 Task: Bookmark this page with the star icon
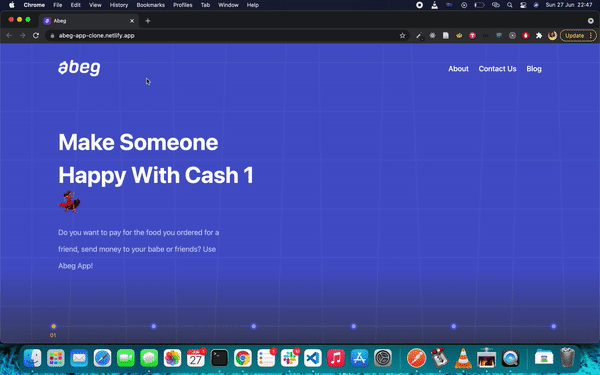click(402, 36)
